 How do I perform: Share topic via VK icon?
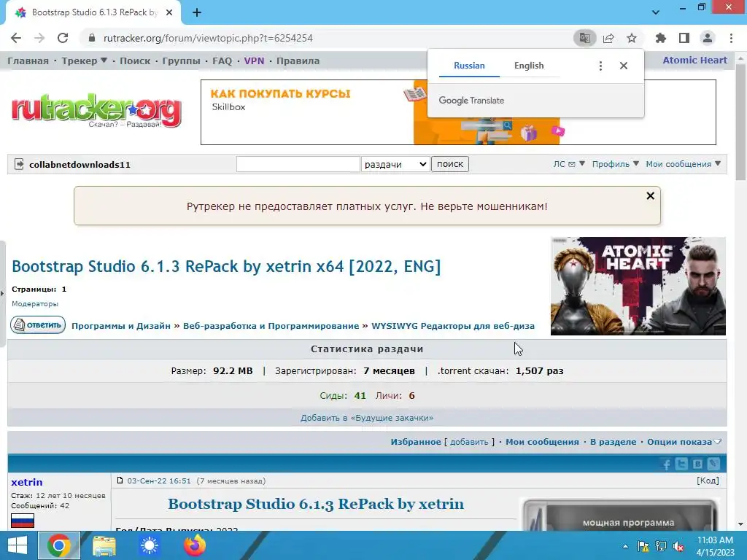(697, 464)
